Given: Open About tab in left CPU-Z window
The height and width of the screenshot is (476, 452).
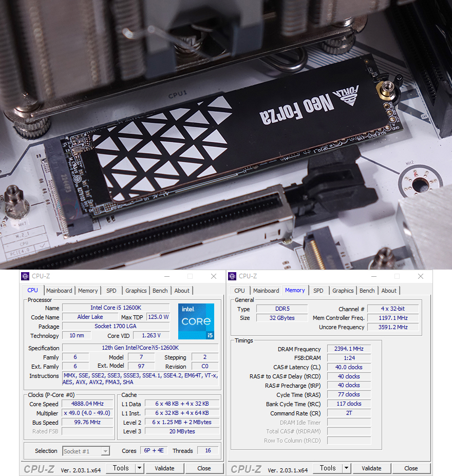Looking at the screenshot, I should (182, 291).
